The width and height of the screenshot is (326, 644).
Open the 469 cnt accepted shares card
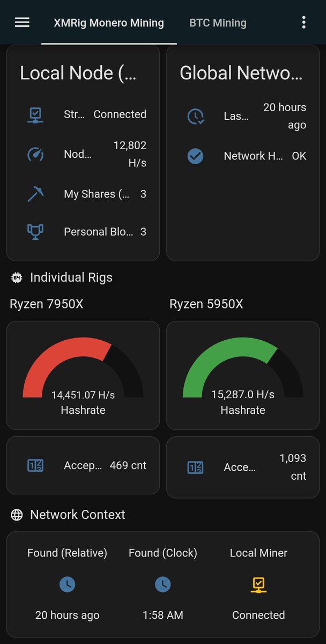(x=83, y=465)
